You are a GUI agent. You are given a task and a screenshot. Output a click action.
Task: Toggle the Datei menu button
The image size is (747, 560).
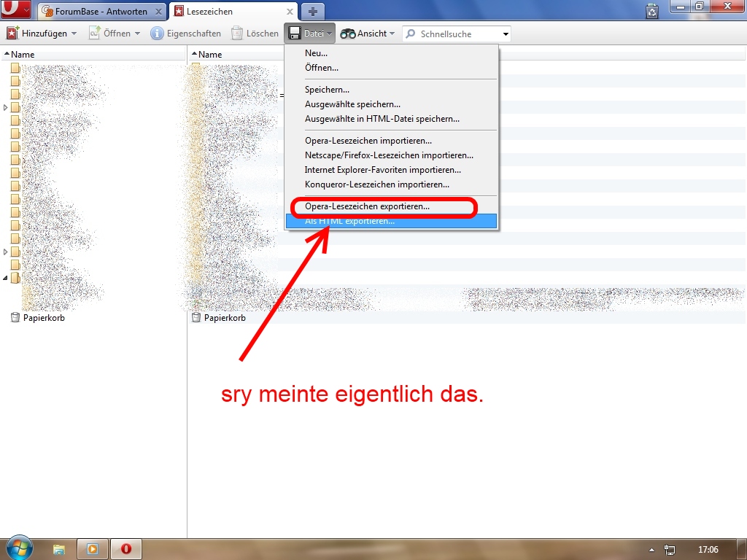(309, 34)
